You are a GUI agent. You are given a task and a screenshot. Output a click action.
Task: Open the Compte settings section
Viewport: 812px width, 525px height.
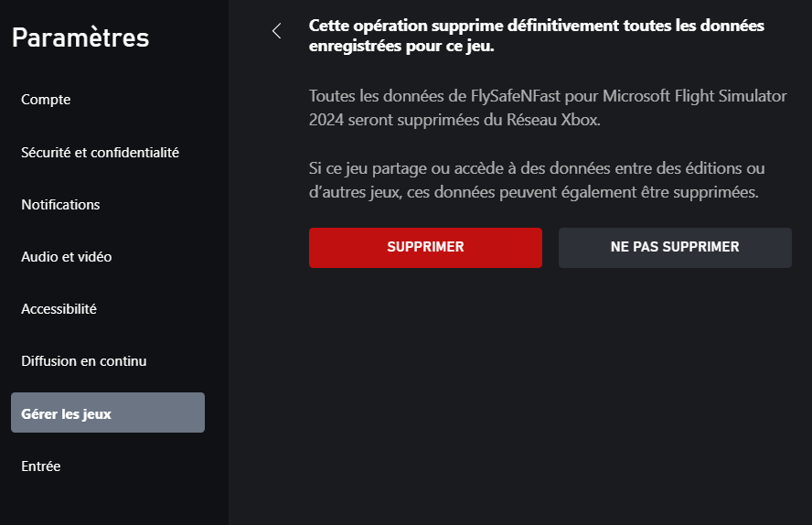click(x=46, y=100)
